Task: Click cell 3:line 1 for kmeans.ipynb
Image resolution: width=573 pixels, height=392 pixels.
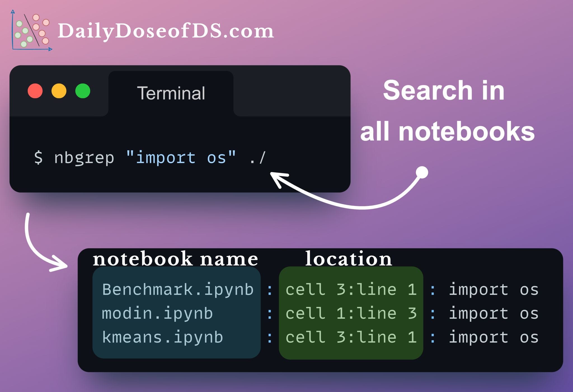Action: click(x=351, y=337)
